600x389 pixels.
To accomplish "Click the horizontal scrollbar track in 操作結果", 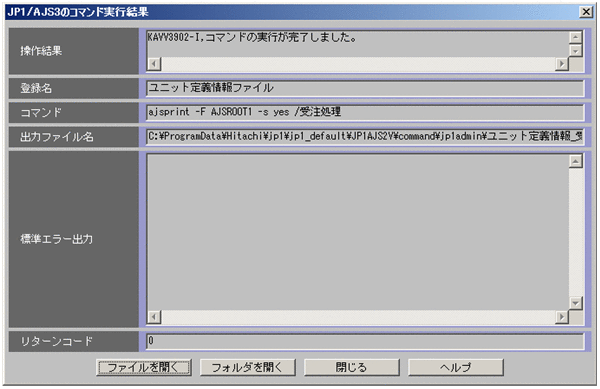I will tap(358, 63).
